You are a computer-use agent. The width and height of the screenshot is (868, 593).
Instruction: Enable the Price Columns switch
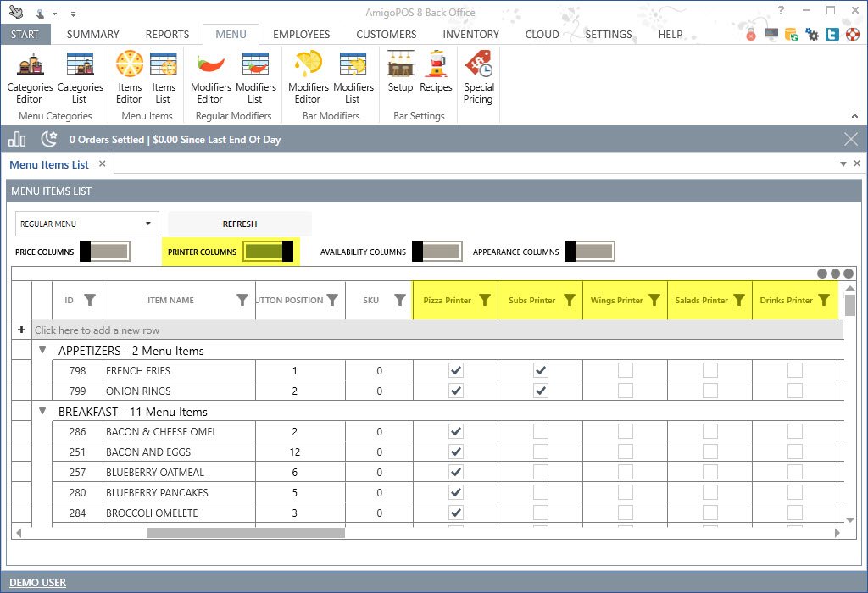coord(104,252)
